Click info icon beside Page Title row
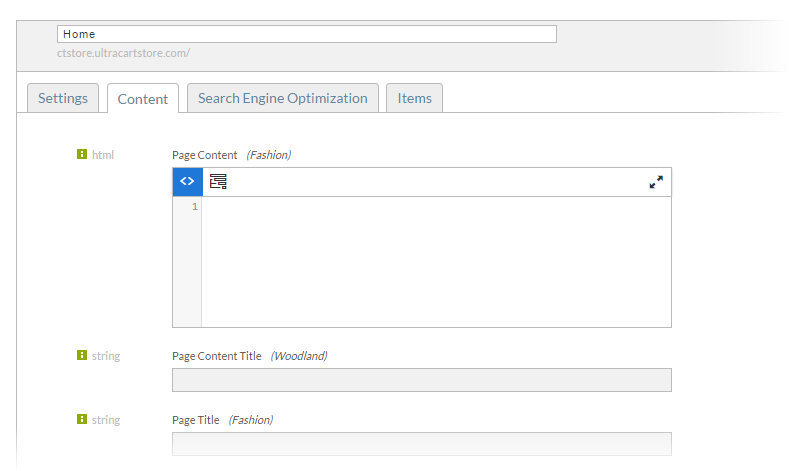 (x=82, y=419)
